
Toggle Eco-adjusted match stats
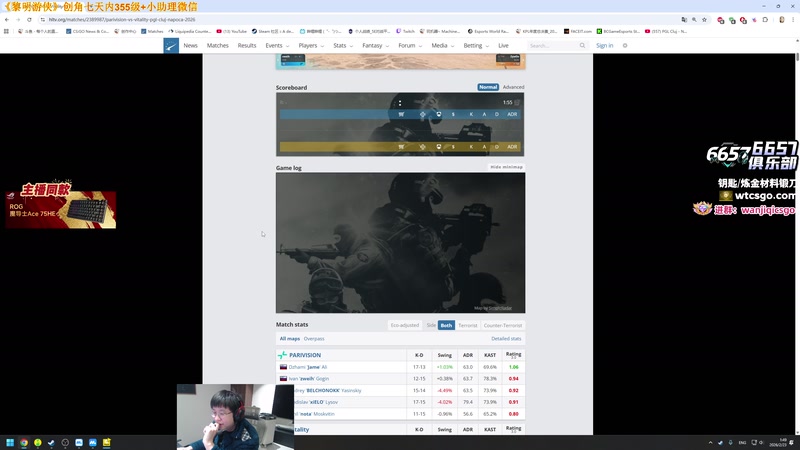pyautogui.click(x=405, y=325)
